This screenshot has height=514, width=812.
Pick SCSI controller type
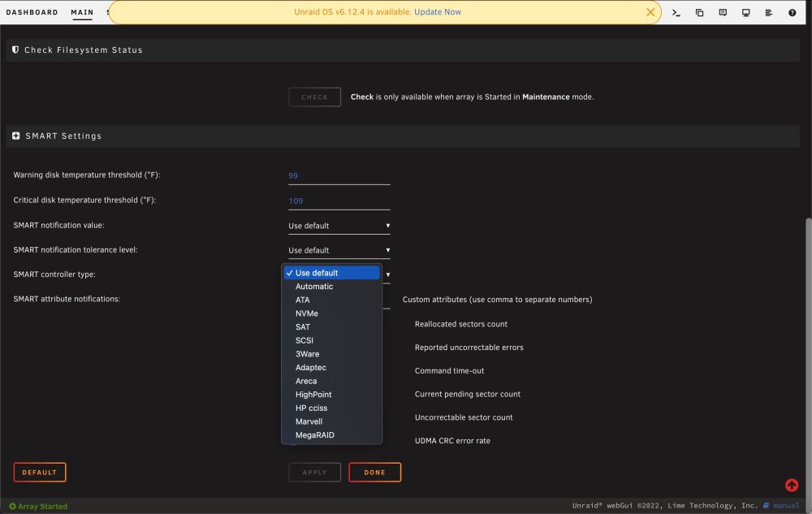[331, 340]
